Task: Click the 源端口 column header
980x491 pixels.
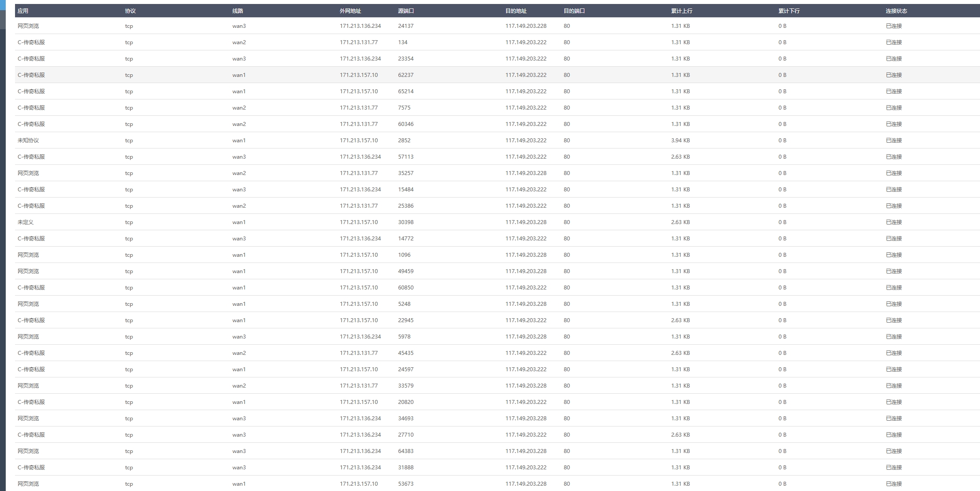Action: click(406, 11)
